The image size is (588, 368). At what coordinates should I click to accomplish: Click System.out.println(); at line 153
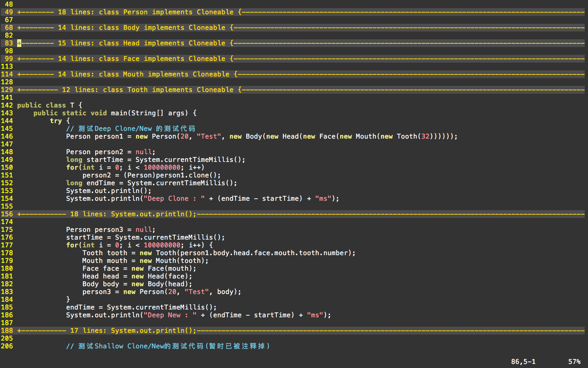coord(109,191)
